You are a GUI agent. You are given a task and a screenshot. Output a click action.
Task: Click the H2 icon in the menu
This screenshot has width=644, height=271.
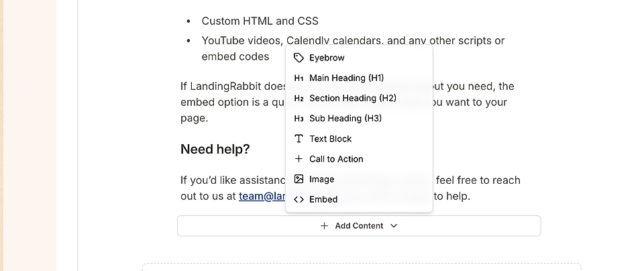[x=299, y=99]
